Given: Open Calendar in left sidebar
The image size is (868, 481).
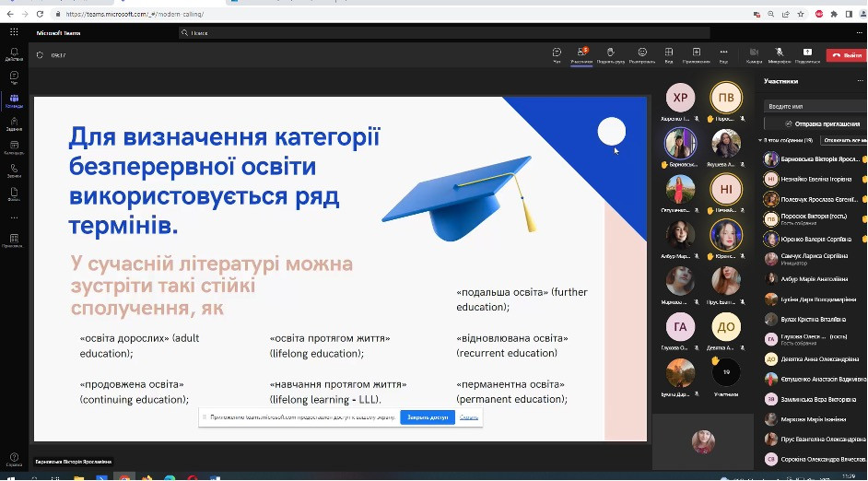Looking at the screenshot, I should point(14,147).
